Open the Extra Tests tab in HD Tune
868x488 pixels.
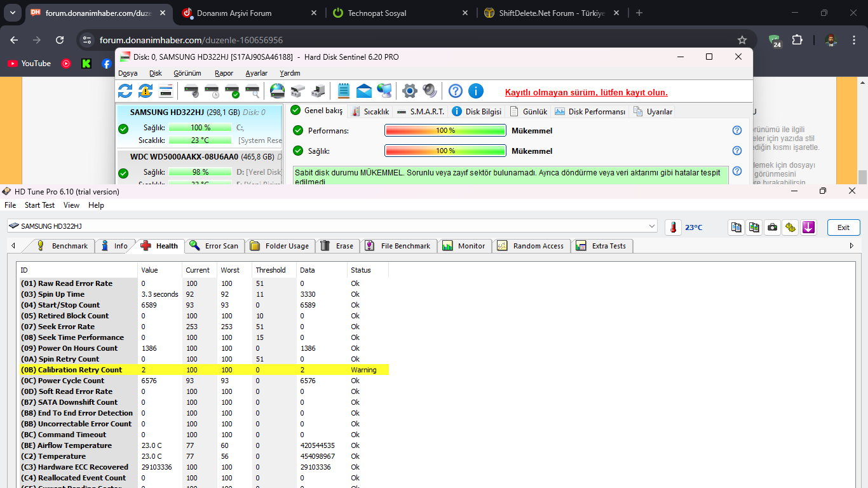(602, 246)
